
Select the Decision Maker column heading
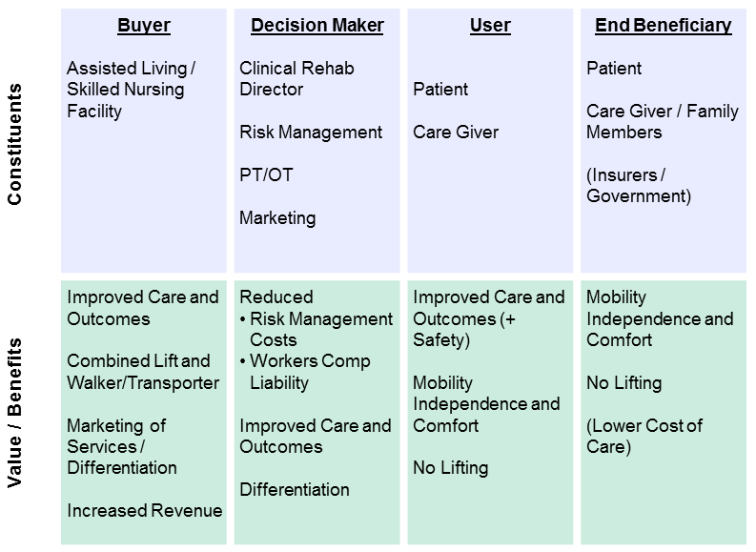(317, 26)
